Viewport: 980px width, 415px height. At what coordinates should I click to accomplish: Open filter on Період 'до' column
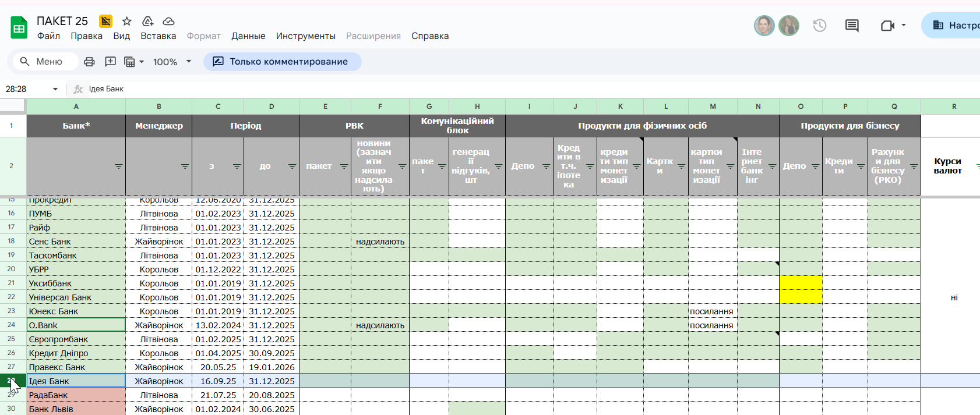coord(292,166)
